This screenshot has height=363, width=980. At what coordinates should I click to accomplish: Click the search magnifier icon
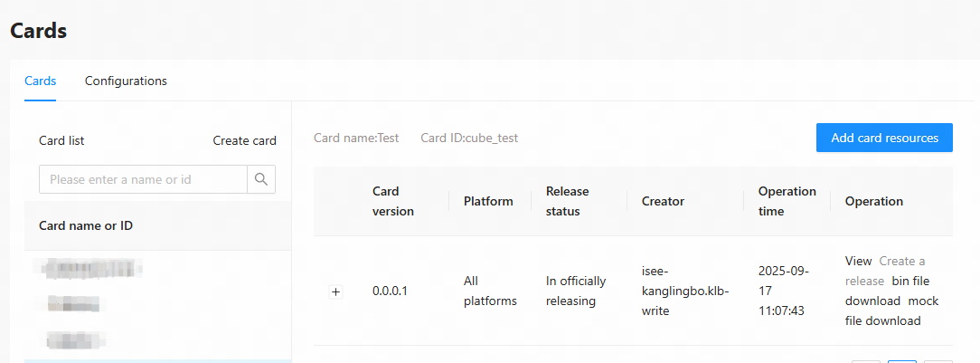pos(261,179)
